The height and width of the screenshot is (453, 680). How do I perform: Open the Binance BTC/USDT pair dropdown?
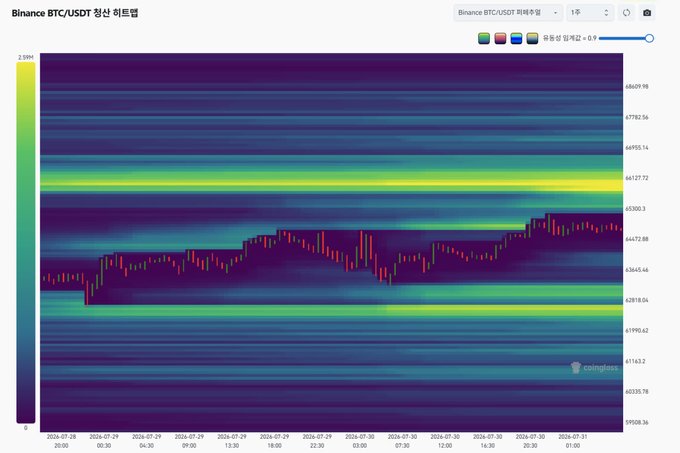click(507, 13)
